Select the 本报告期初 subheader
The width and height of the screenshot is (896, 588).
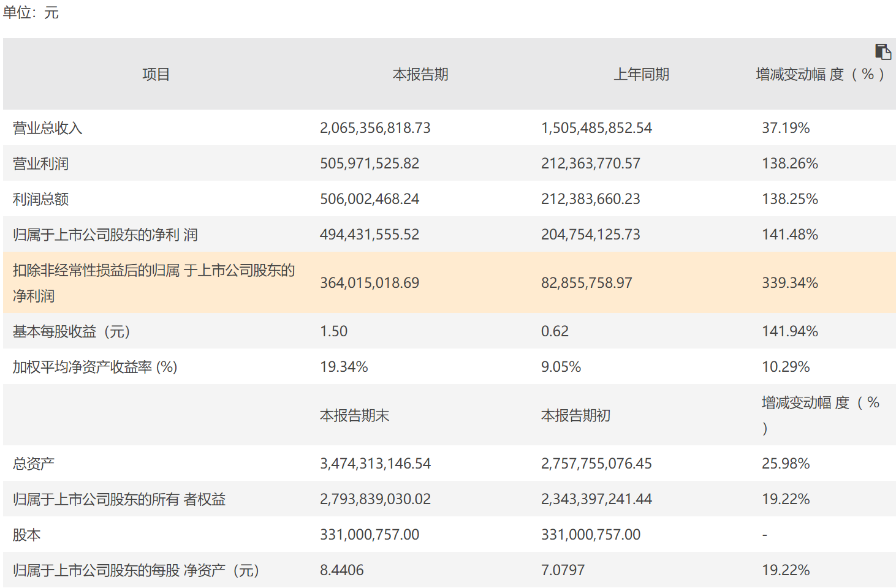click(575, 416)
